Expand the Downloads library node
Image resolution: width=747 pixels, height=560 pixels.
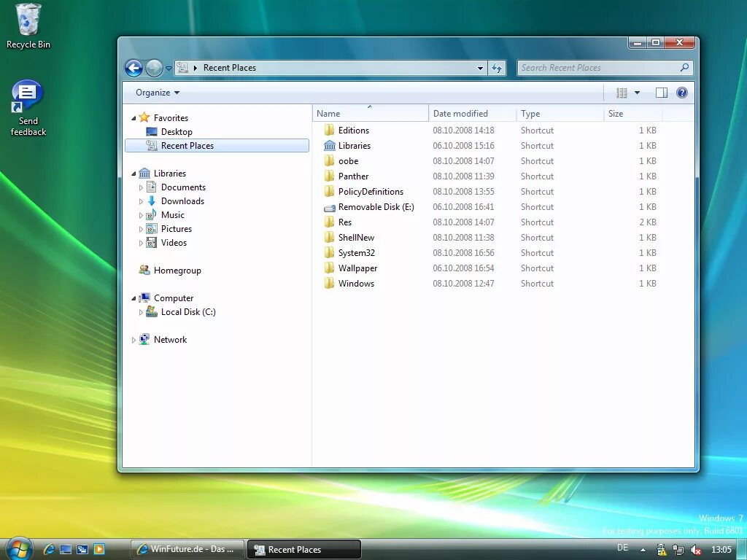pyautogui.click(x=141, y=201)
